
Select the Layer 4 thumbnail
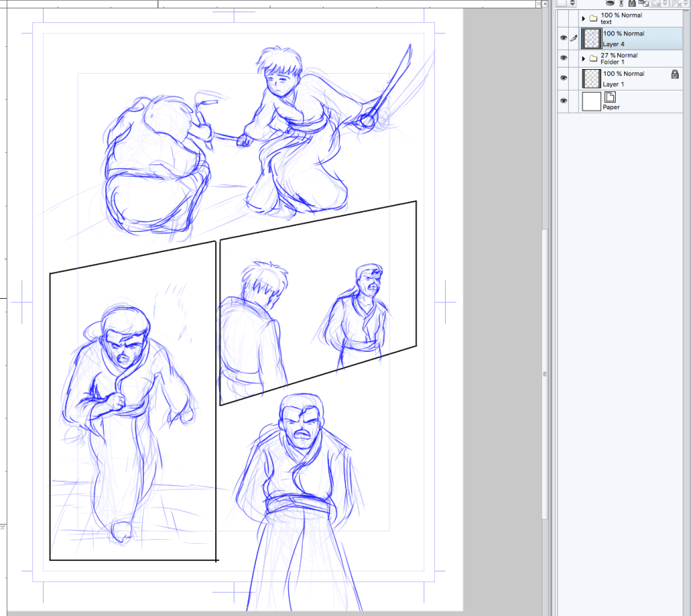pyautogui.click(x=591, y=38)
